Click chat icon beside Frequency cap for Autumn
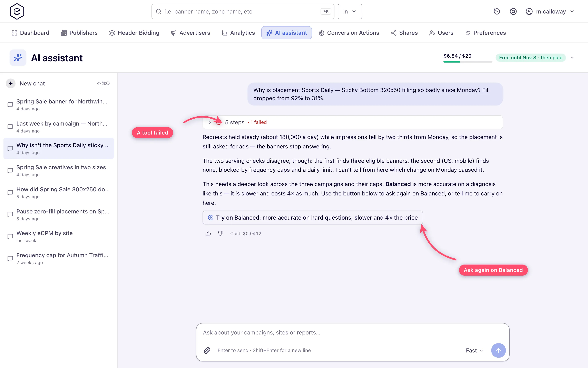This screenshot has height=368, width=588. 10,258
